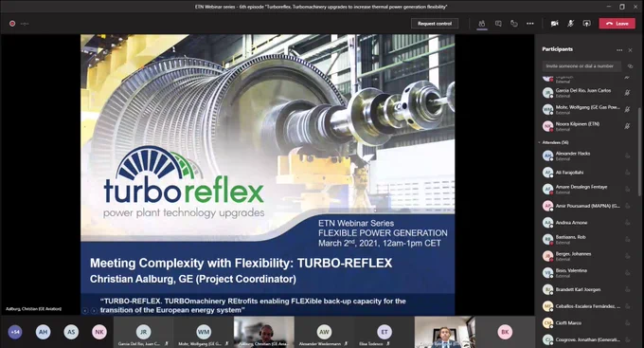Open the reactions and raise hand icon
This screenshot has height=348, width=644.
514,24
